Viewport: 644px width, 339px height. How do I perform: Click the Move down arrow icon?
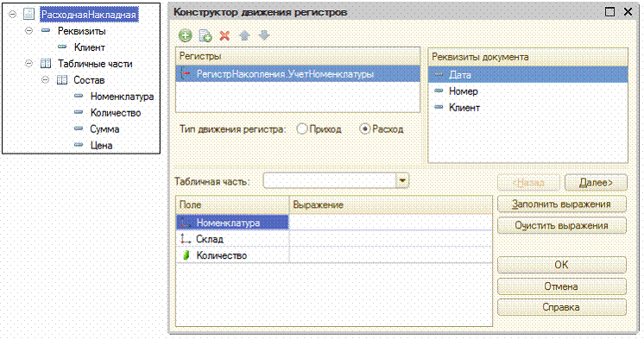point(264,35)
